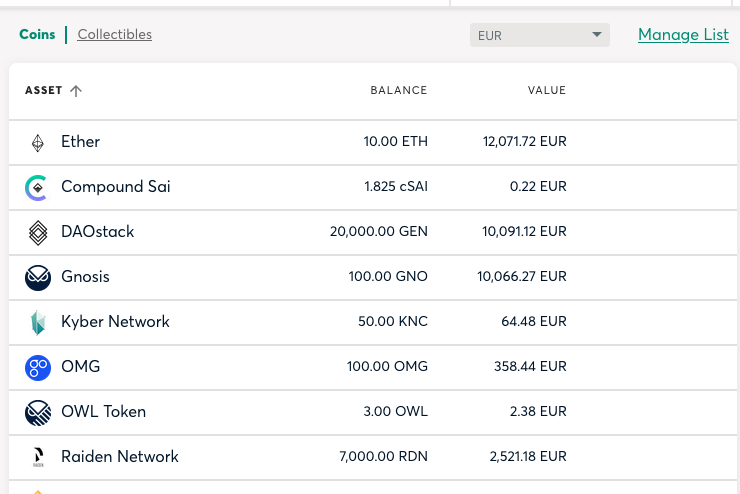Sort the list by Balance column header
Image resolution: width=740 pixels, height=494 pixels.
click(x=398, y=91)
